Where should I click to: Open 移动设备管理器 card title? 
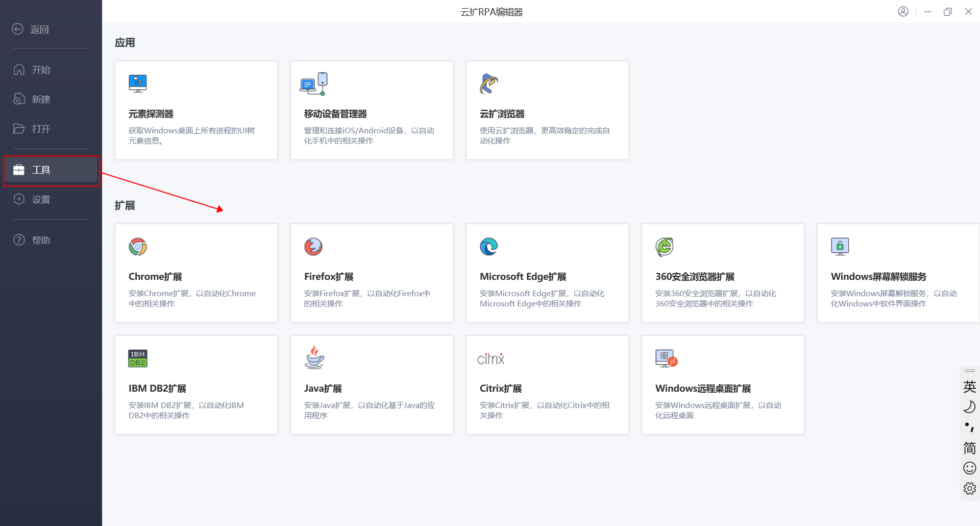[336, 114]
